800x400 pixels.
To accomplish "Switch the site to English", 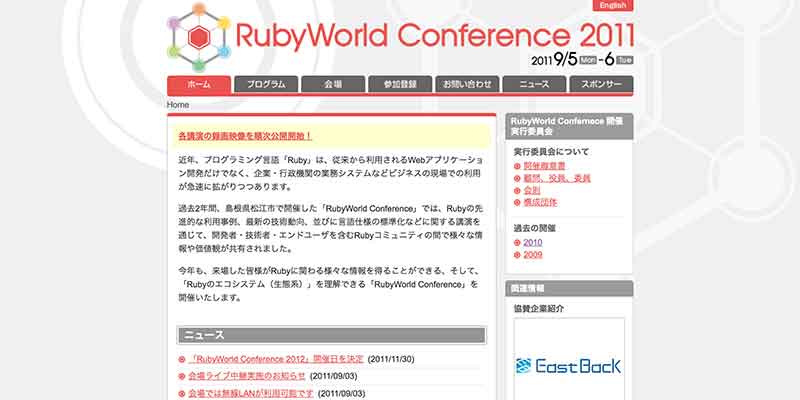I will [613, 5].
